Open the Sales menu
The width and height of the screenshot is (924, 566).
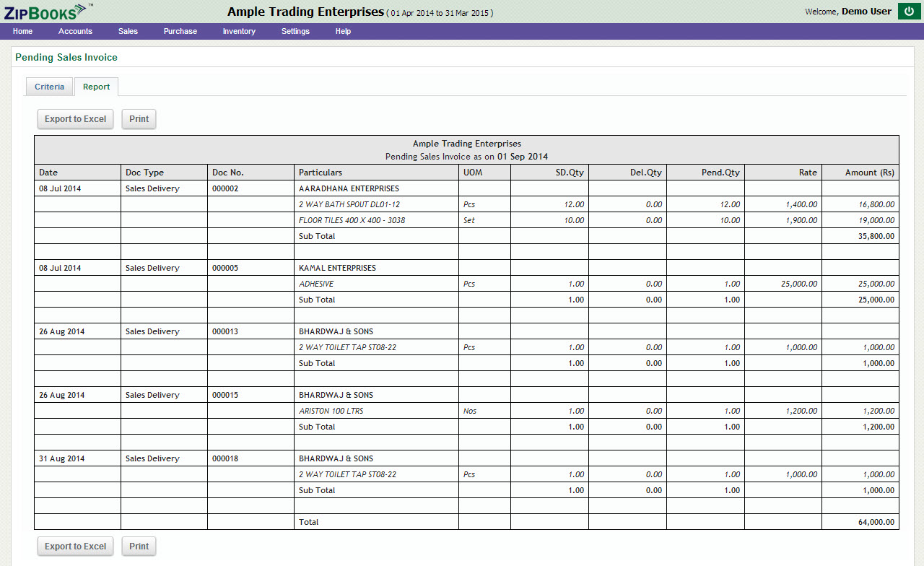[x=128, y=31]
